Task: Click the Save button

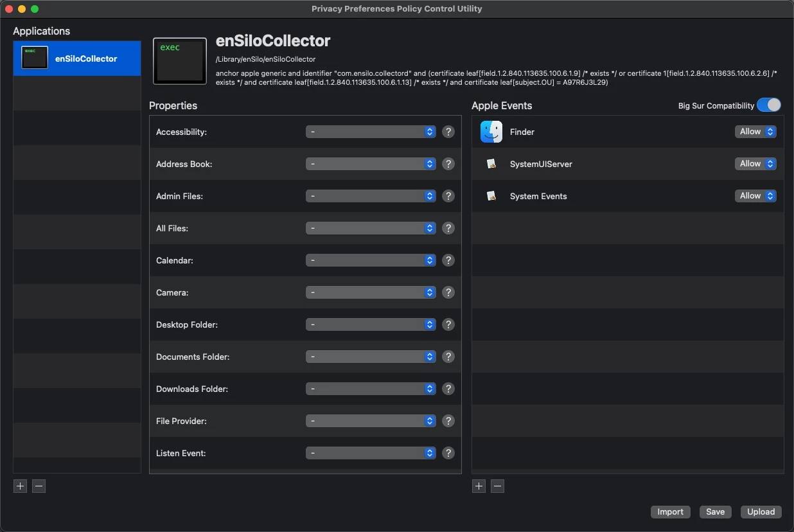Action: pos(715,512)
